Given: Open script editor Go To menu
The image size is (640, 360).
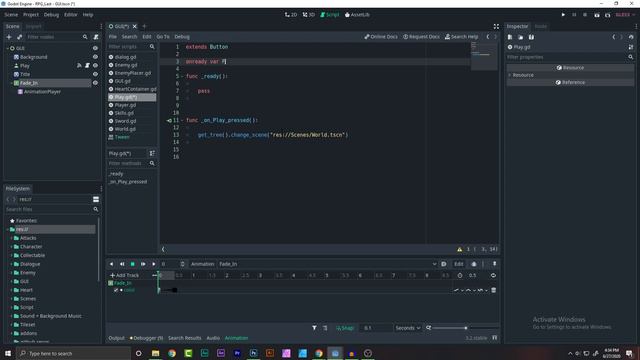Looking at the screenshot, I should click(x=163, y=37).
